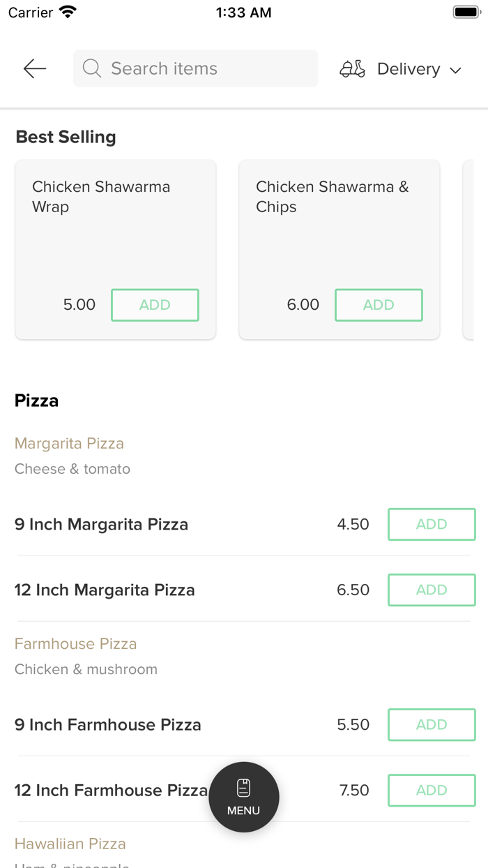Open the Delivery mode dropdown
488x868 pixels.
(x=401, y=69)
